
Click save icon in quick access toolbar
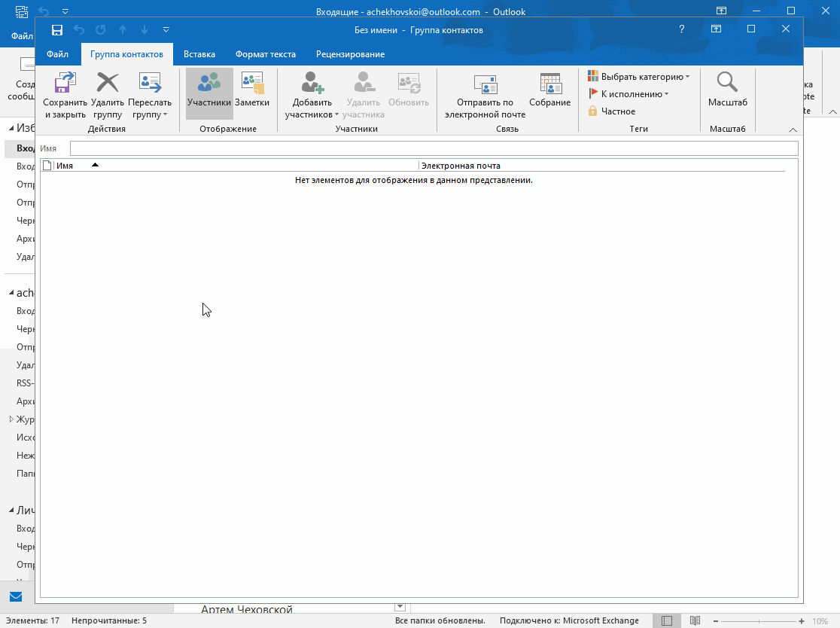pyautogui.click(x=56, y=30)
